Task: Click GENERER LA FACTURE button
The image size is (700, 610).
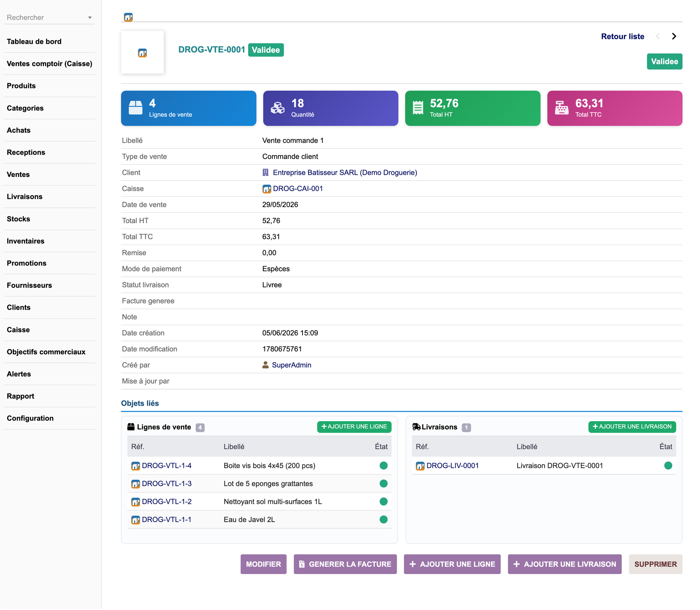Action: [345, 564]
